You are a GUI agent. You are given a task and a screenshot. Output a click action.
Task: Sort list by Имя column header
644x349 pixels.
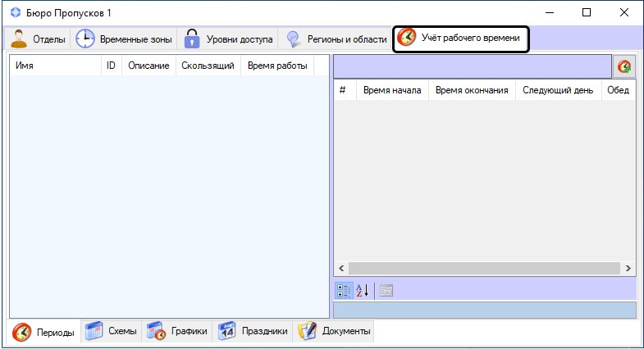click(54, 66)
